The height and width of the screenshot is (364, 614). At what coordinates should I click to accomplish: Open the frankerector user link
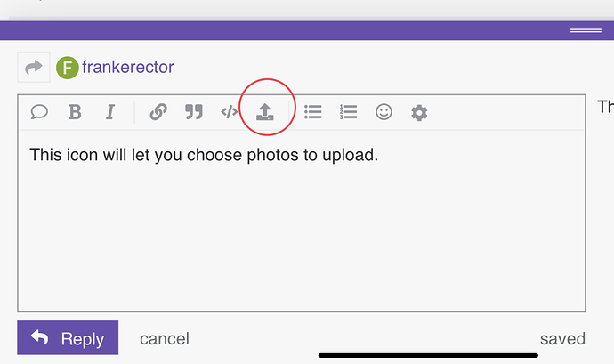click(x=127, y=67)
